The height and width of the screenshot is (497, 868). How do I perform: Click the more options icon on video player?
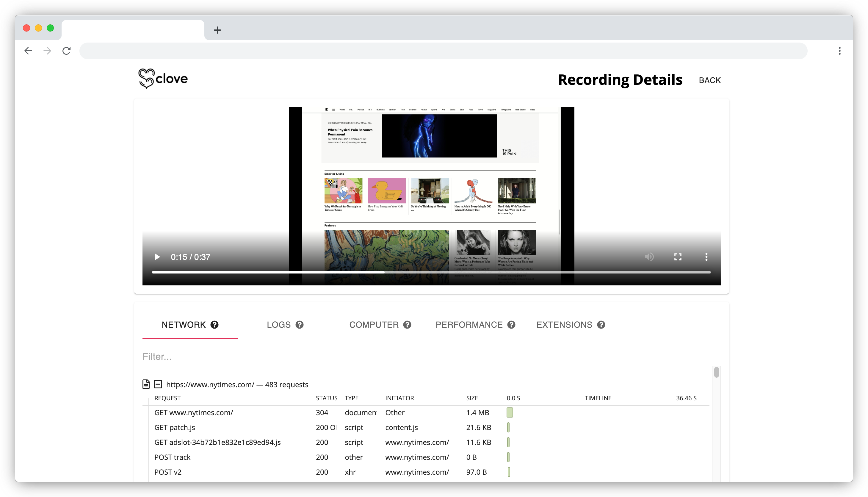pyautogui.click(x=706, y=257)
